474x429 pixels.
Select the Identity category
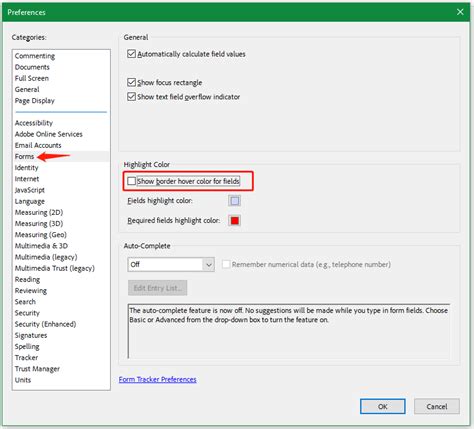pos(26,168)
